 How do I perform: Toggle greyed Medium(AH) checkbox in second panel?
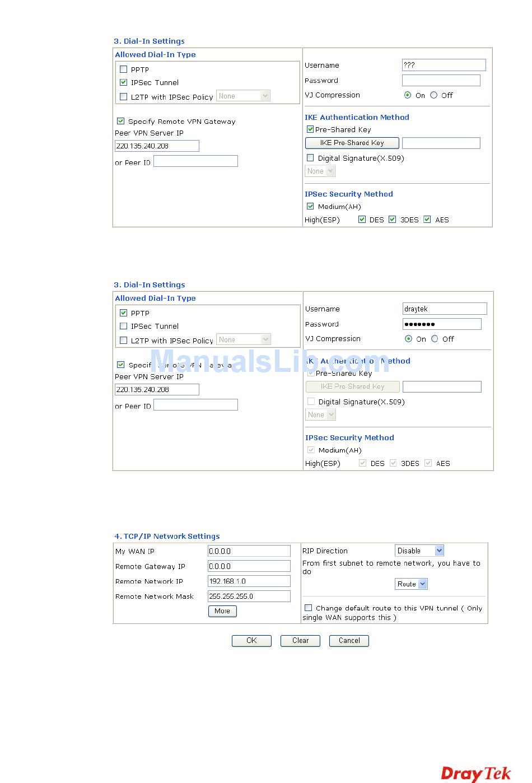pos(311,450)
